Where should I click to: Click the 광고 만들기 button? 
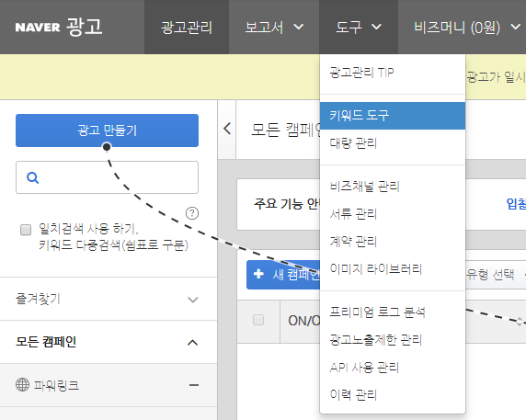(x=107, y=131)
